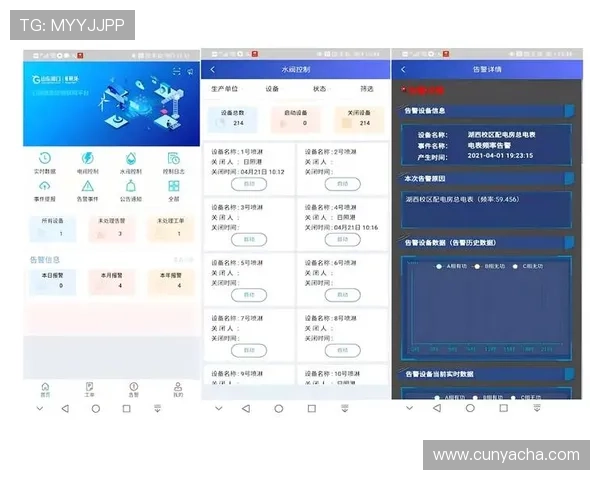
Task: Open 本日报警 count card
Action: click(53, 282)
